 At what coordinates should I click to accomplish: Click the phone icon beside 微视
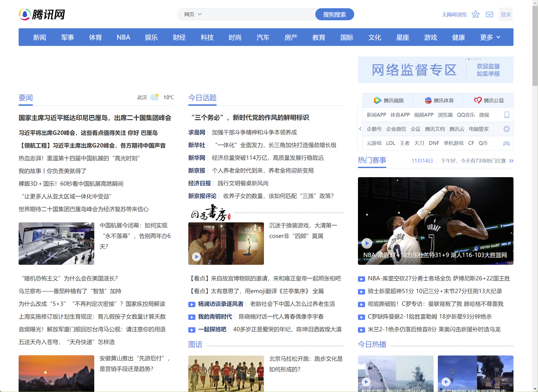(506, 115)
